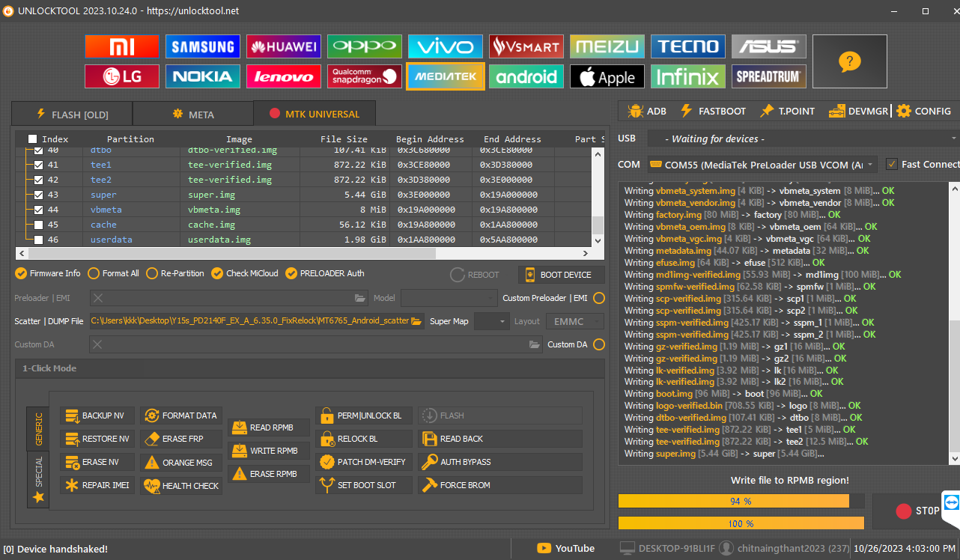Image resolution: width=960 pixels, height=560 pixels.
Task: Open the Model dropdown
Action: tap(449, 298)
